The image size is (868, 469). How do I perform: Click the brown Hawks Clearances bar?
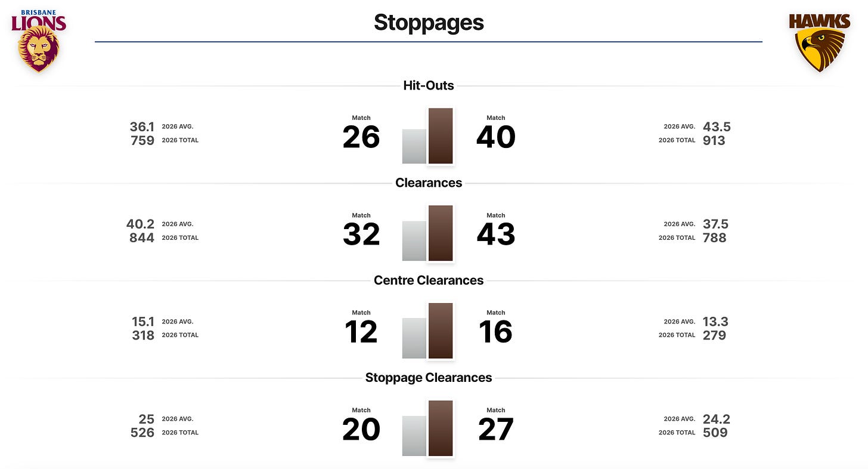click(441, 233)
